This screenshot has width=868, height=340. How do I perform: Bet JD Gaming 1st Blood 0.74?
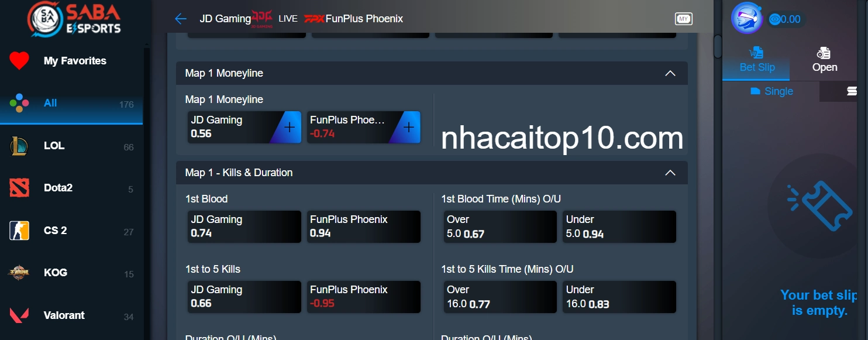point(244,226)
